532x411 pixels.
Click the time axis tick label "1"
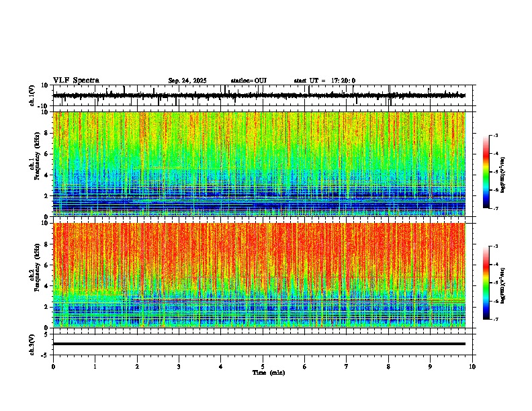pos(95,367)
